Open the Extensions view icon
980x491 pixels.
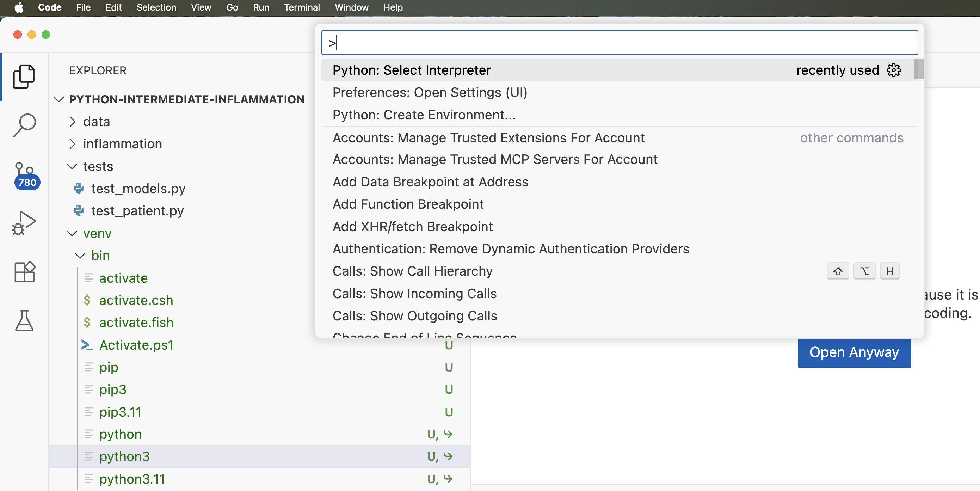(24, 272)
